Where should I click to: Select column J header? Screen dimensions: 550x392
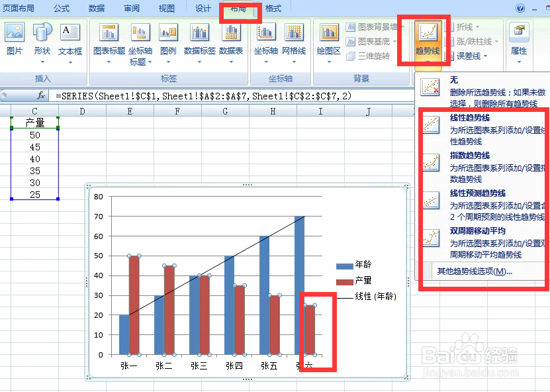pyautogui.click(x=368, y=111)
